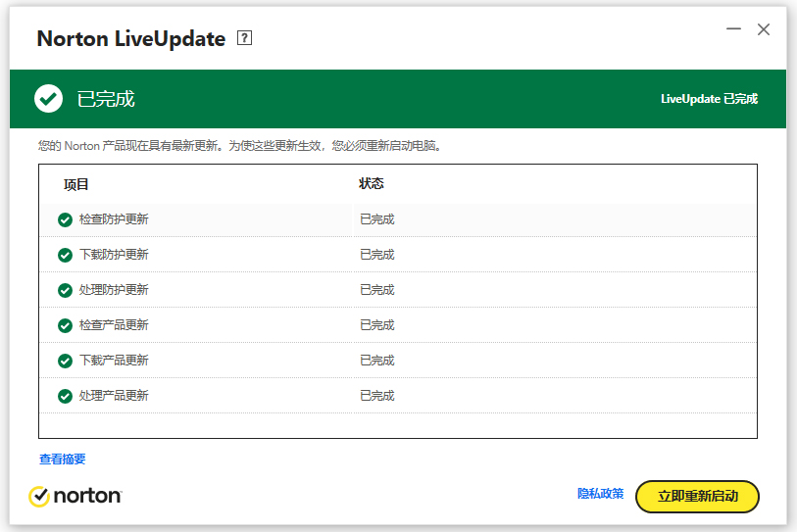Select the 检查产品更新 row text
The image size is (797, 532).
click(114, 325)
